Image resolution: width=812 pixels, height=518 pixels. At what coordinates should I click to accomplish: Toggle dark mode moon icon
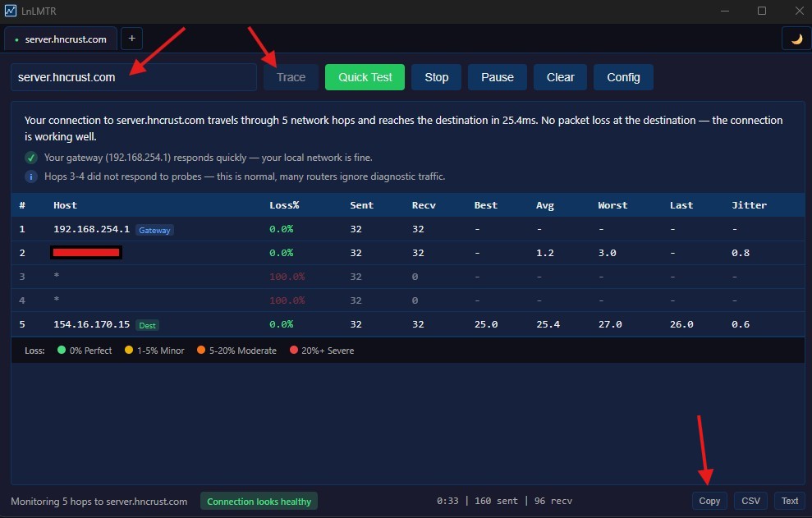pyautogui.click(x=796, y=39)
